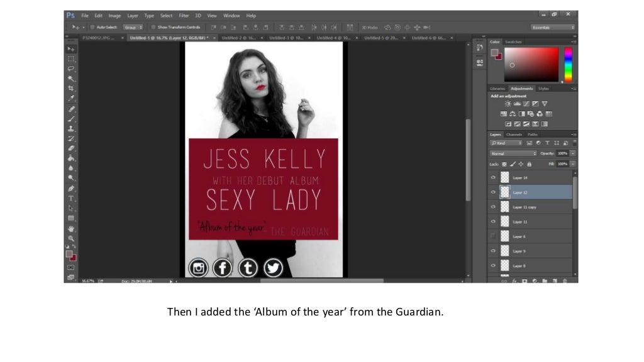Screen dimensions: 644x362
Task: Open the Color panel flyout menu
Action: click(574, 42)
